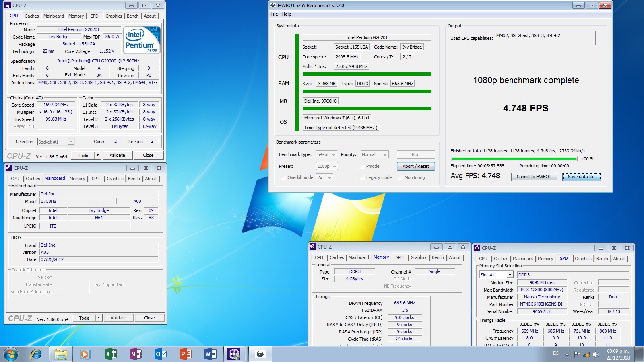Open the Slot #1 memory slot dropdown
Image resolution: width=644 pixels, height=362 pixels.
[x=496, y=274]
